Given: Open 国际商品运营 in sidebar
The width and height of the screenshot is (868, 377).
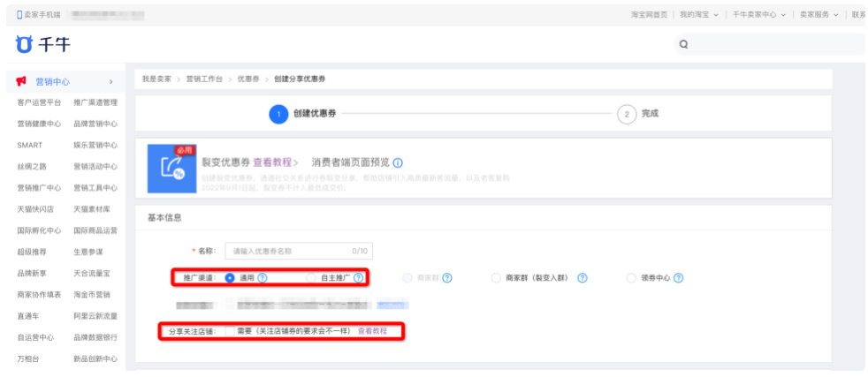Looking at the screenshot, I should point(95,230).
